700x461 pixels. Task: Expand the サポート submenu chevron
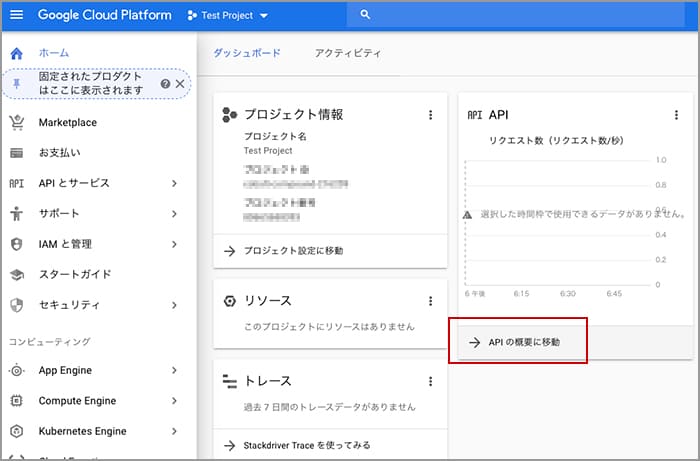pos(174,214)
